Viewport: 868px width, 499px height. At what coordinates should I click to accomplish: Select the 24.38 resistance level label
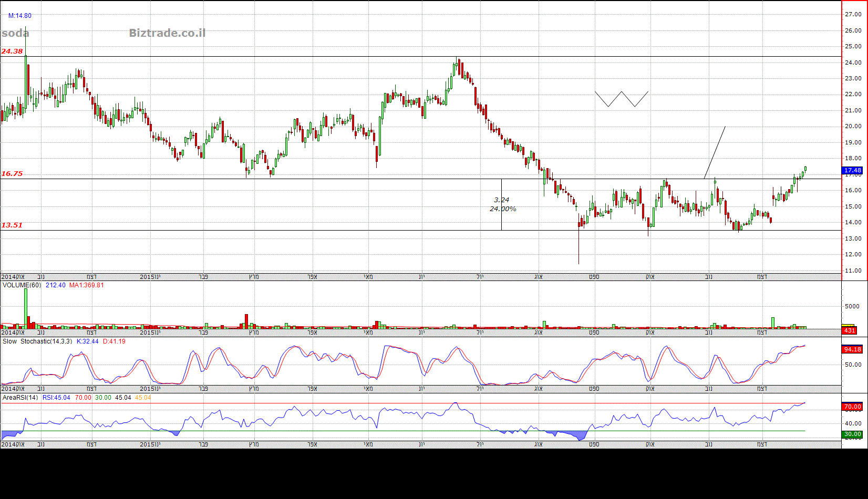pyautogui.click(x=12, y=51)
